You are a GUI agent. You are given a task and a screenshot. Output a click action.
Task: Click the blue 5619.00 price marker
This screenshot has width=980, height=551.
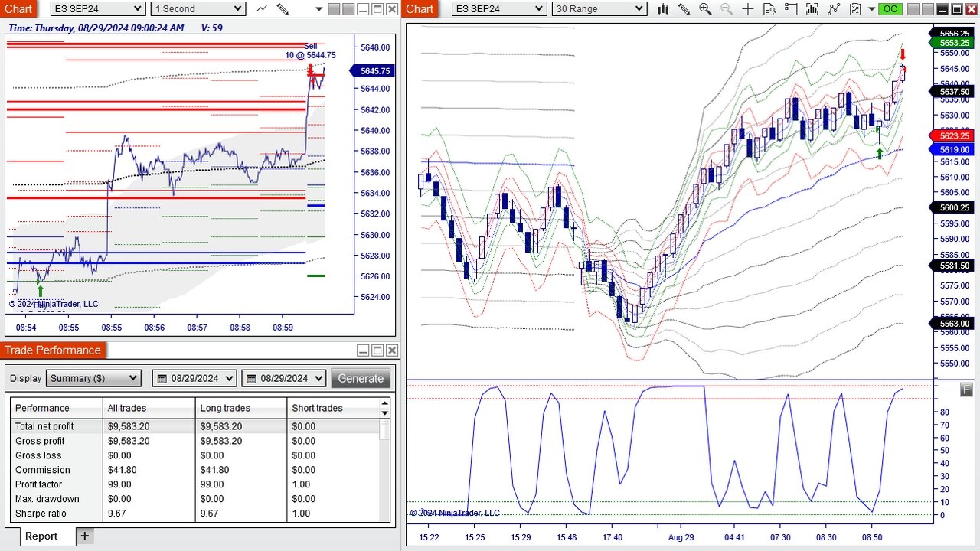950,150
